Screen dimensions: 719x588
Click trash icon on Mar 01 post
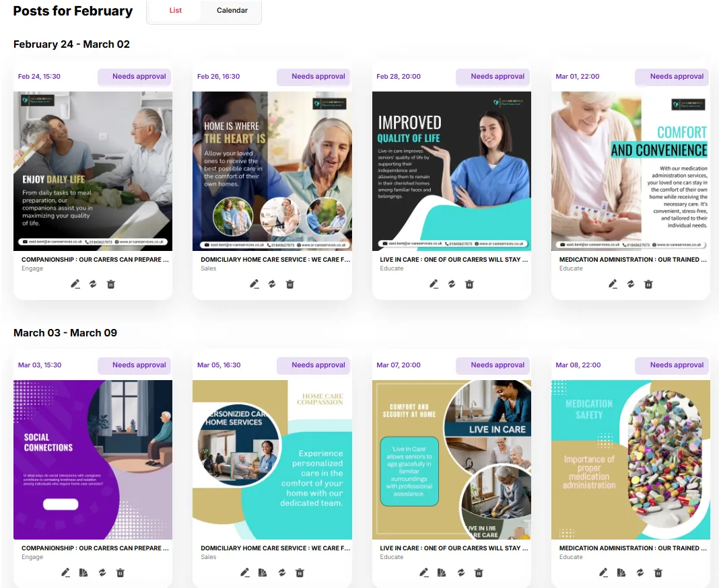click(648, 284)
